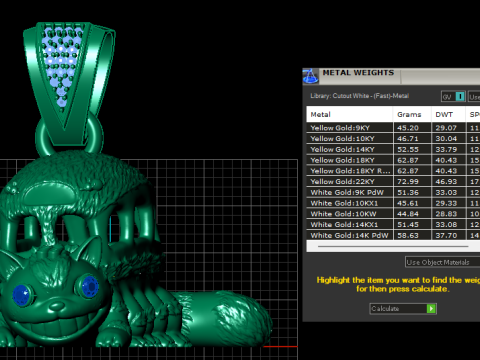Click the 51.36 grams value
The height and width of the screenshot is (360, 480).
pos(408,192)
